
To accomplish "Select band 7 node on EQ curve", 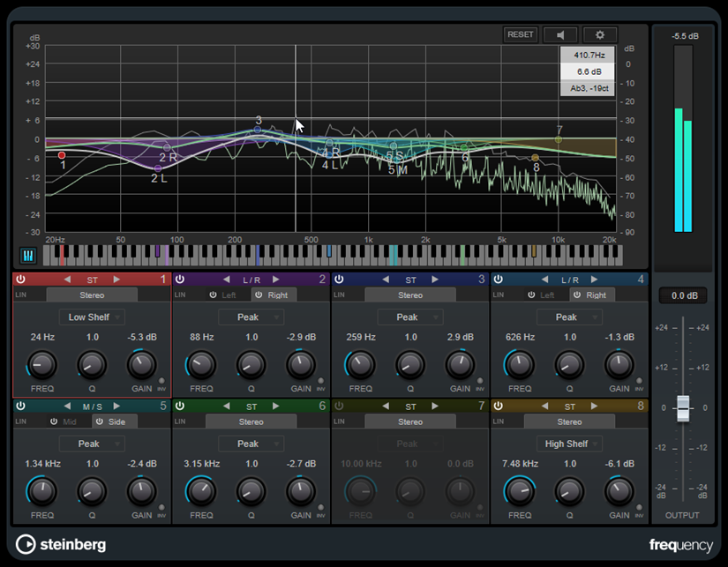I will tap(559, 139).
